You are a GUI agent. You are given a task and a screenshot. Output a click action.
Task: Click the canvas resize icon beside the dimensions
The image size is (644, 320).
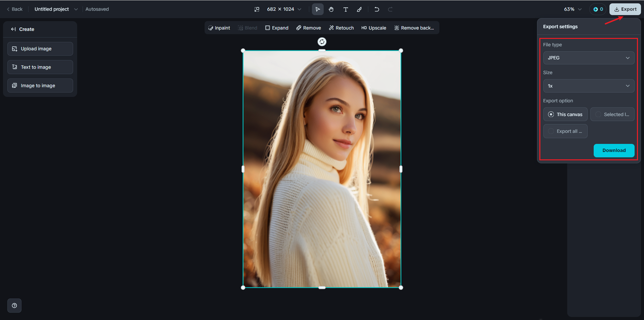(257, 9)
